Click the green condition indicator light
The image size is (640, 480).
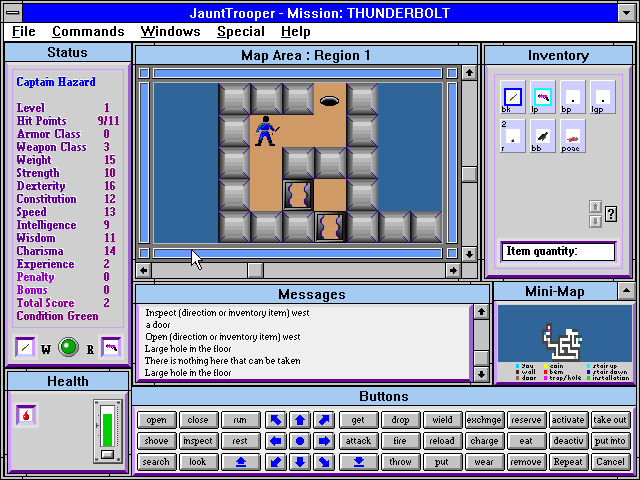(x=68, y=347)
